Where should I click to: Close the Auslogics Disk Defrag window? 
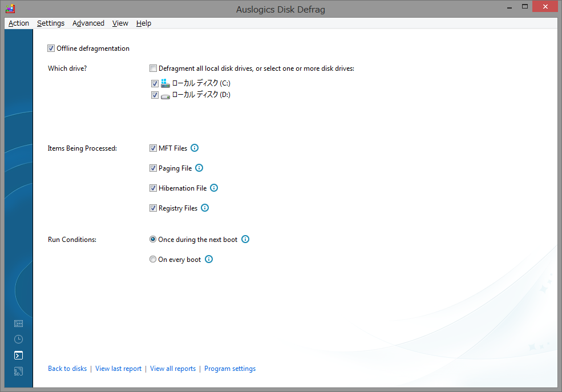click(x=545, y=6)
